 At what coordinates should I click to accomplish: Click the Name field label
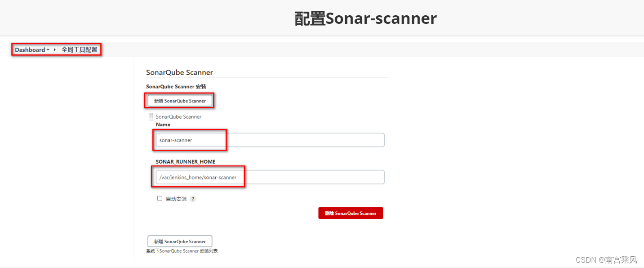pos(163,125)
